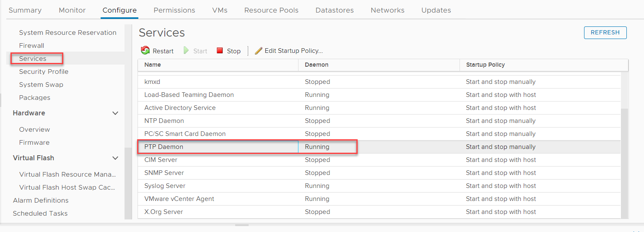Image resolution: width=644 pixels, height=232 pixels.
Task: Collapse the Virtual Flash section chevron
Action: 115,158
